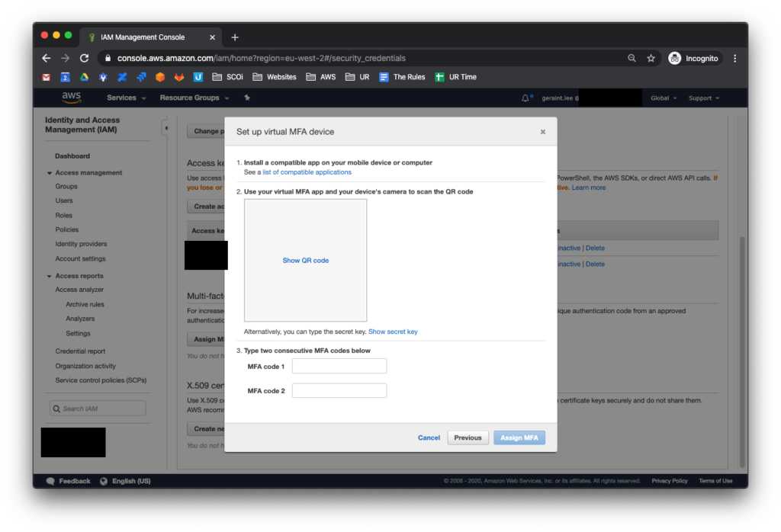
Task: Open the UR bookmarks folder
Action: tap(358, 77)
